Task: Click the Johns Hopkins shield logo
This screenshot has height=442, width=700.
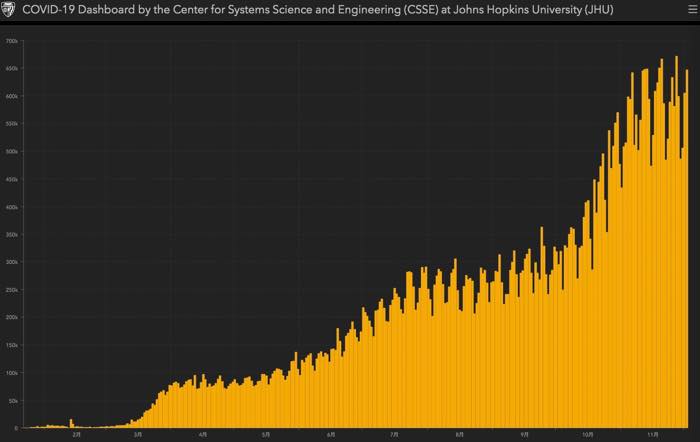Action: pyautogui.click(x=8, y=9)
